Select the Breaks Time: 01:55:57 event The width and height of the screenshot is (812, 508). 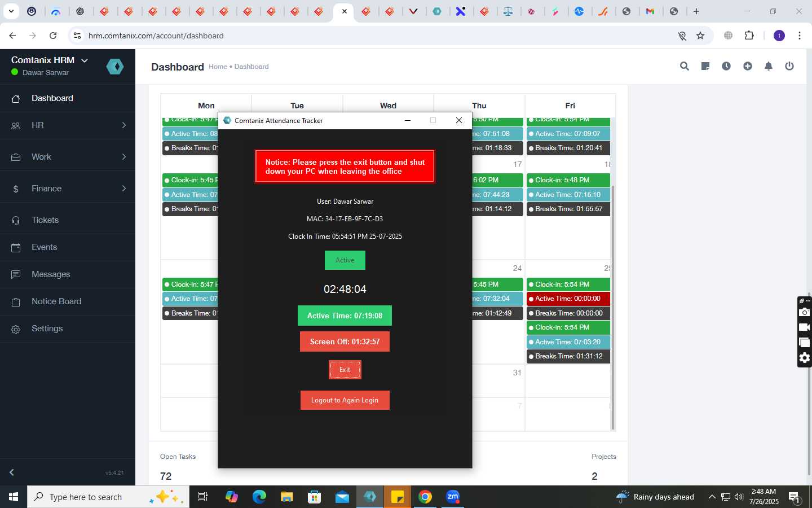568,209
